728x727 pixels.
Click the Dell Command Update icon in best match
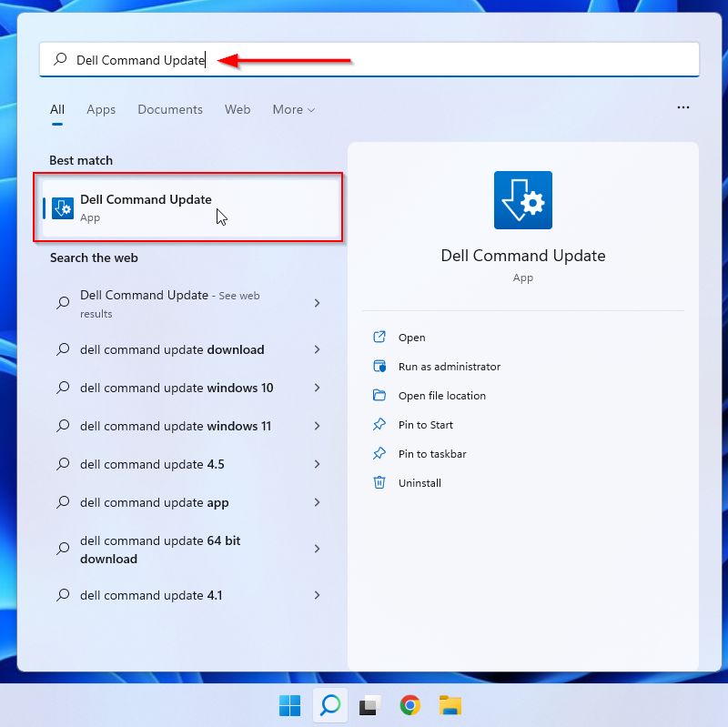coord(63,208)
